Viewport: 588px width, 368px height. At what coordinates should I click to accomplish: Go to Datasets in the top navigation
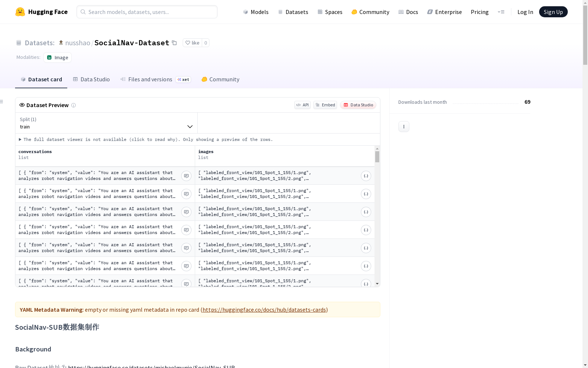[293, 12]
